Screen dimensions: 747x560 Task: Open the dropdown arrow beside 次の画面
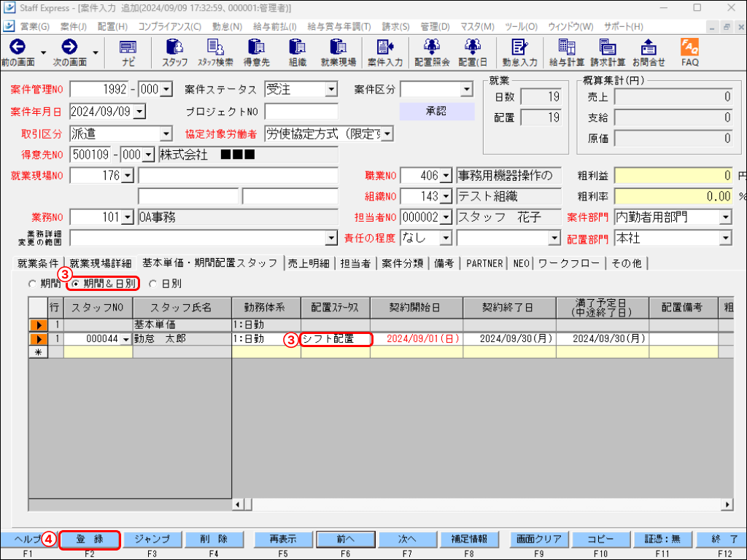[x=96, y=52]
